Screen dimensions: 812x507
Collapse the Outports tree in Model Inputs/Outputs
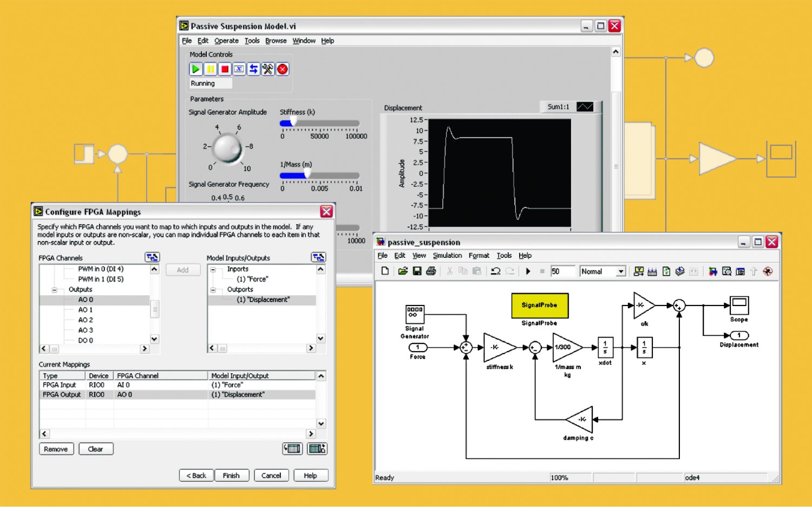212,289
